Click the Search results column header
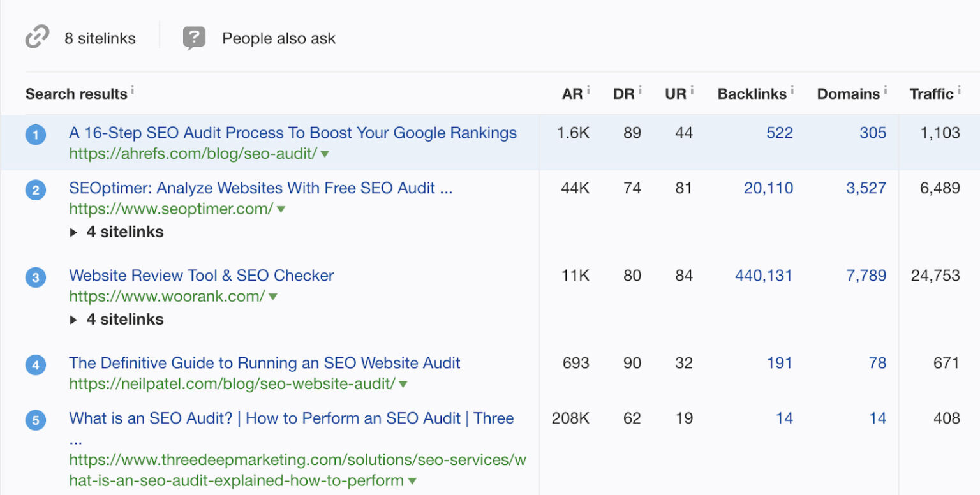 tap(77, 94)
